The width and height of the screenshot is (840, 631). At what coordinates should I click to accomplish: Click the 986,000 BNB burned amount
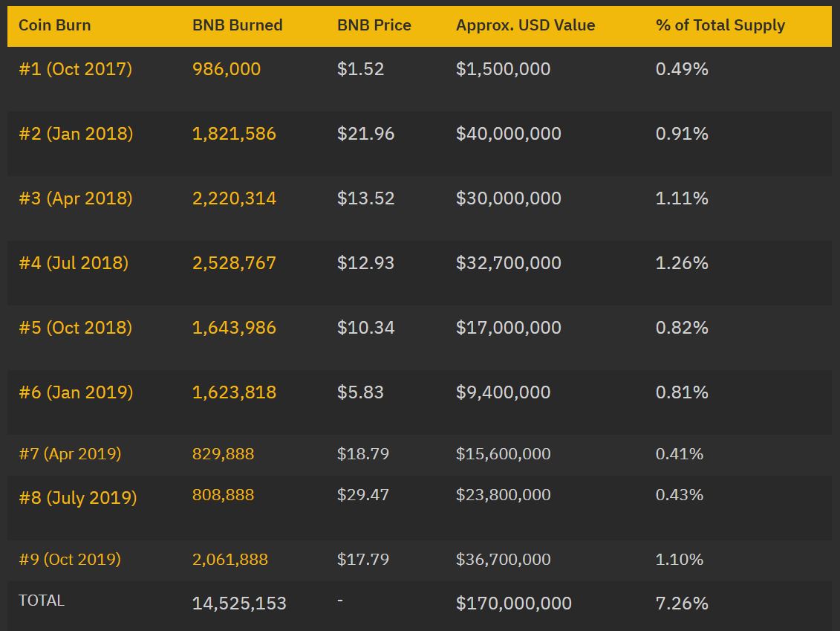(x=227, y=69)
